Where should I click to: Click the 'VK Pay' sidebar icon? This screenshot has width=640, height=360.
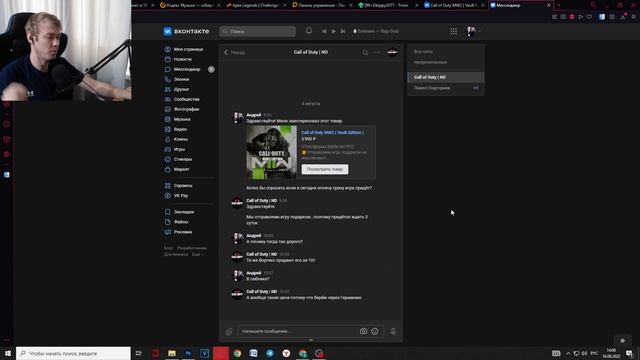(167, 196)
